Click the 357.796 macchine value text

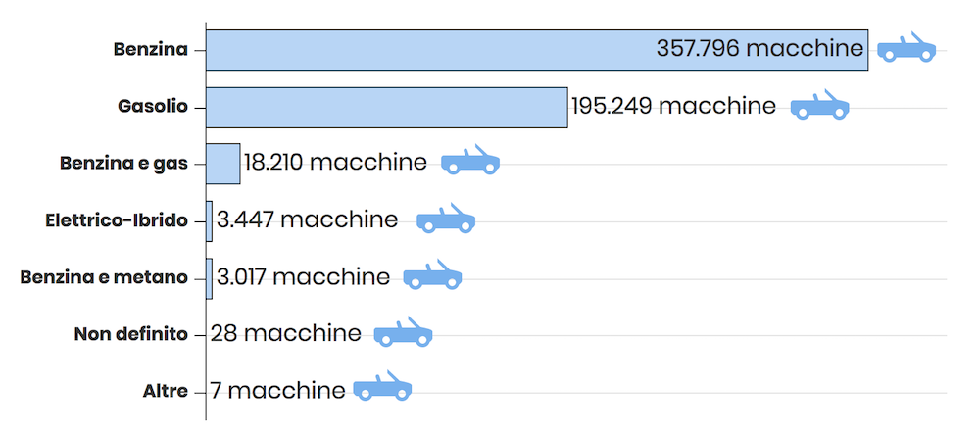coord(760,48)
